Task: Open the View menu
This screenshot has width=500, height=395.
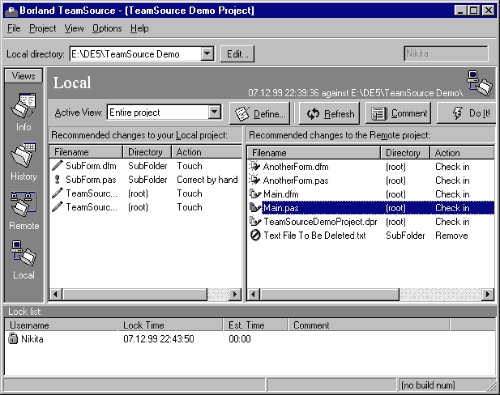Action: click(x=74, y=28)
